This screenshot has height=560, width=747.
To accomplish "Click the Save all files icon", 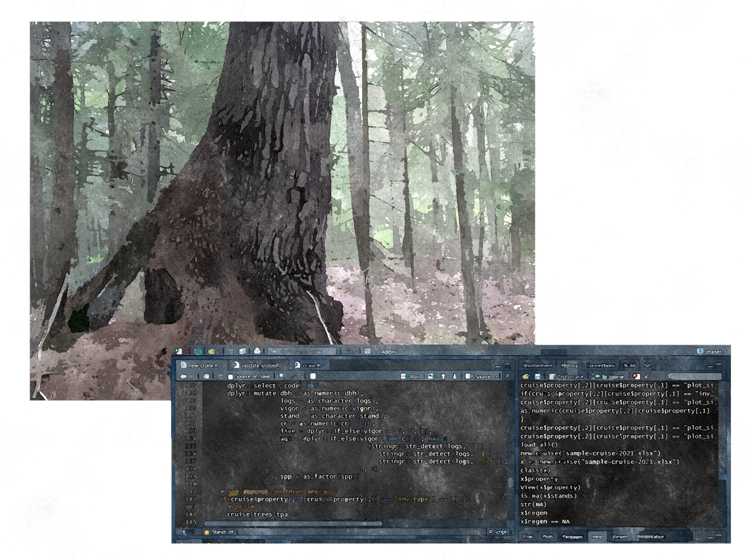I will coord(242,351).
